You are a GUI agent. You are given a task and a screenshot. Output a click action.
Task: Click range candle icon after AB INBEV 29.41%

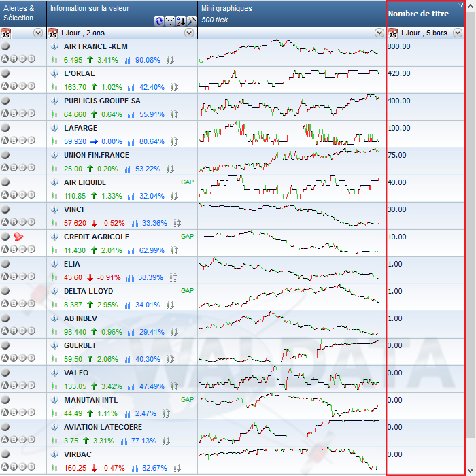click(175, 332)
